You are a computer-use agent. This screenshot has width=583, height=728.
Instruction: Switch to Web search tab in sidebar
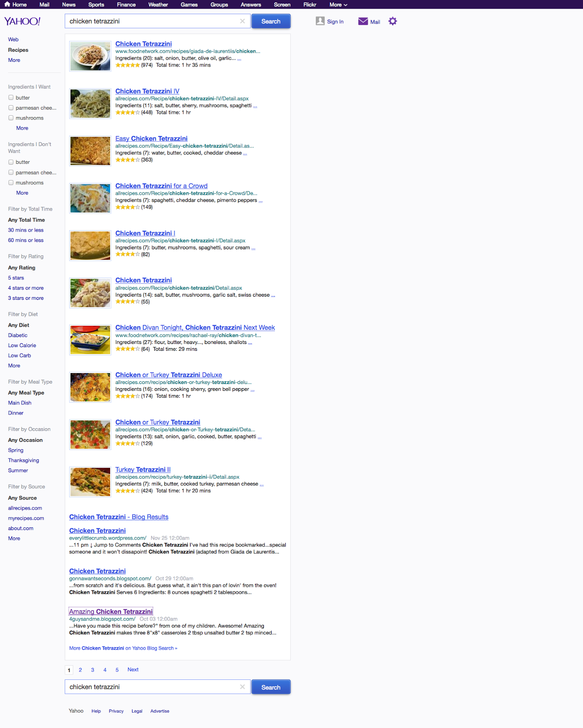[x=13, y=40]
